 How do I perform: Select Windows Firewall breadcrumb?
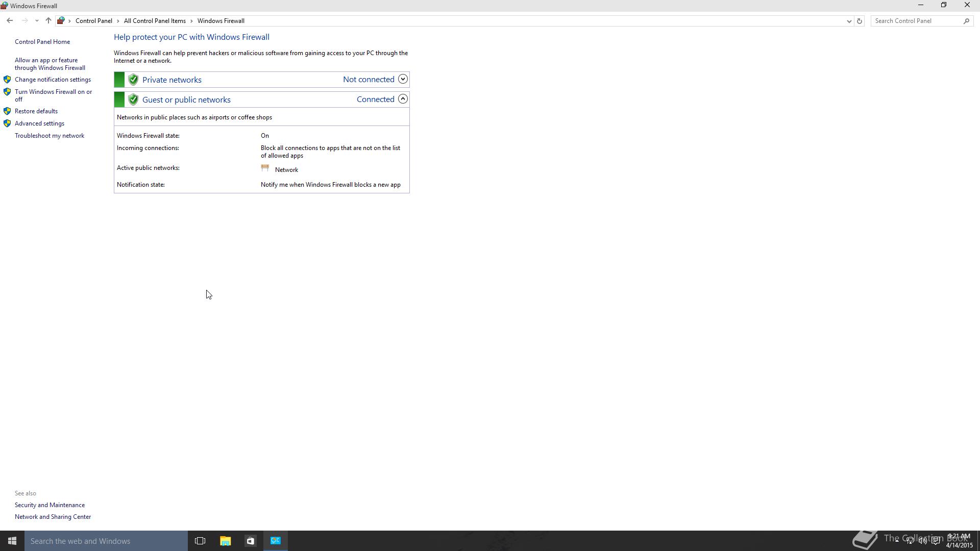[221, 21]
